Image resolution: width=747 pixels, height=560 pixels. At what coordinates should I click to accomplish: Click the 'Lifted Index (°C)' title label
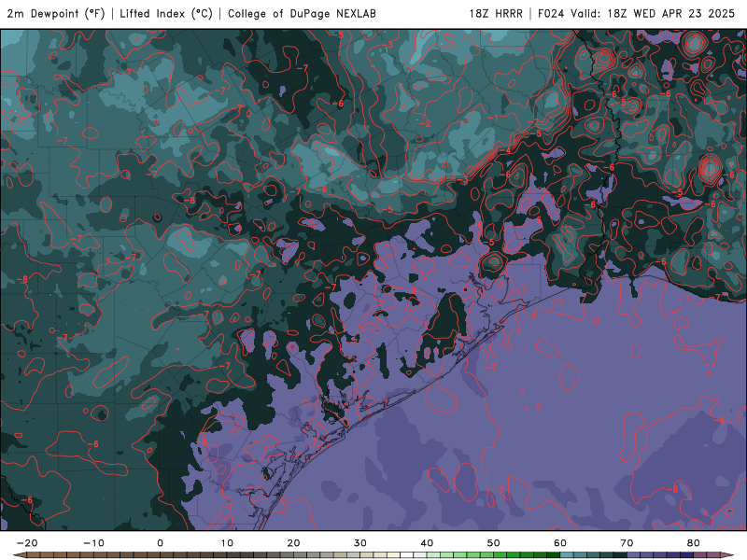click(166, 13)
